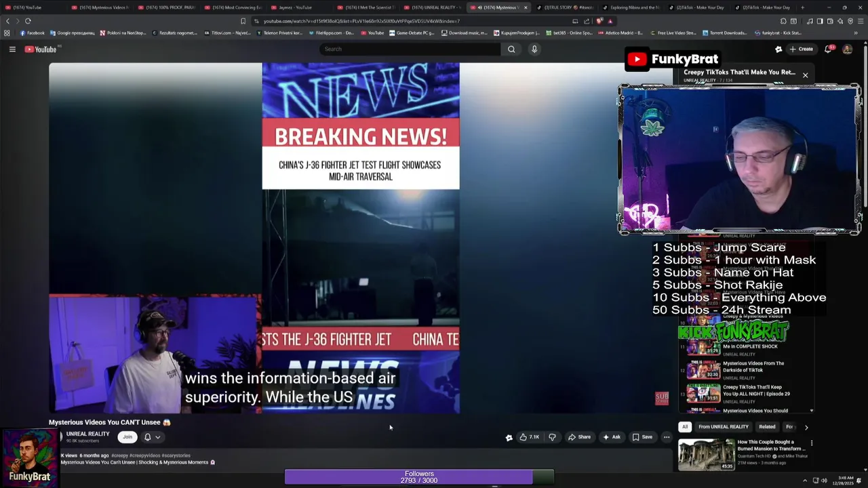Open options menu for the burned mansion video
Image resolution: width=868 pixels, height=488 pixels.
[x=811, y=443]
